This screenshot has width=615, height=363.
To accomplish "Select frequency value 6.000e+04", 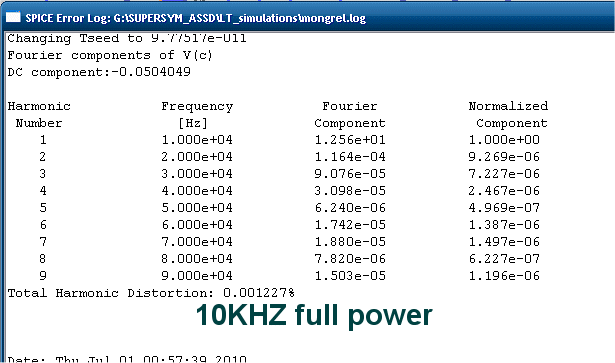I will tap(197, 225).
